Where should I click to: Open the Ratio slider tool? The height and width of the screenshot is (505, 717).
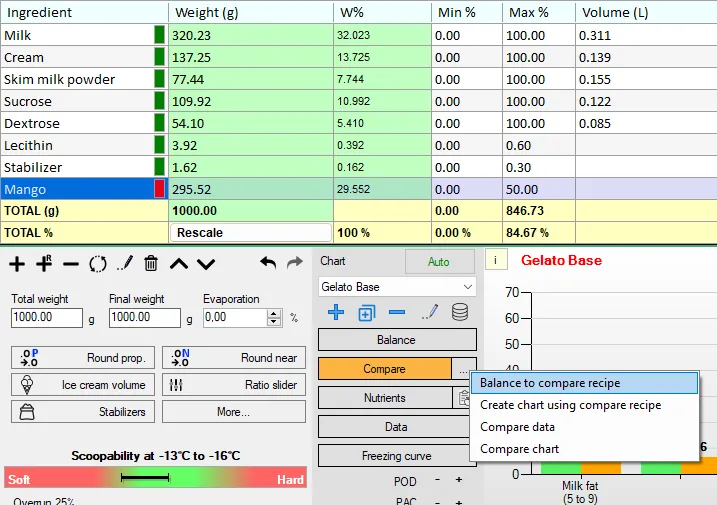pos(234,385)
